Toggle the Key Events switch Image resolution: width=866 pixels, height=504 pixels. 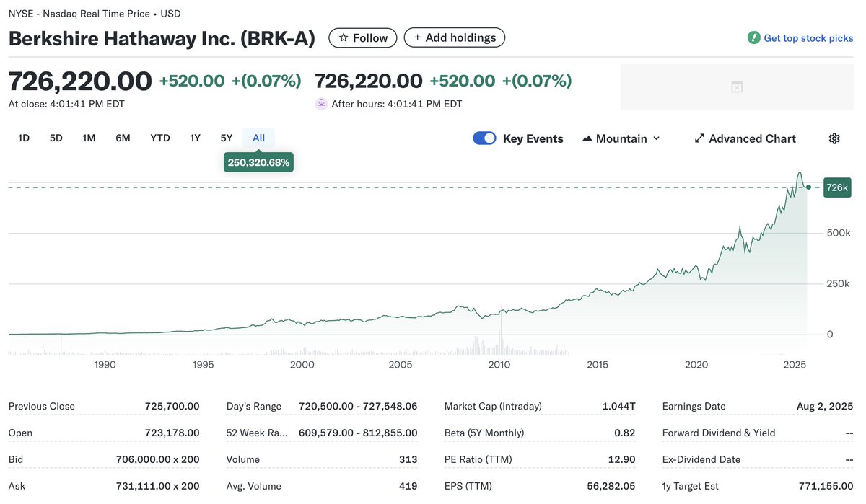click(484, 138)
